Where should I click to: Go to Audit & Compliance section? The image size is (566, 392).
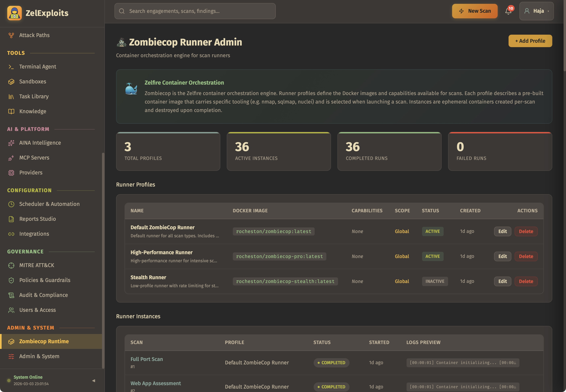(44, 295)
